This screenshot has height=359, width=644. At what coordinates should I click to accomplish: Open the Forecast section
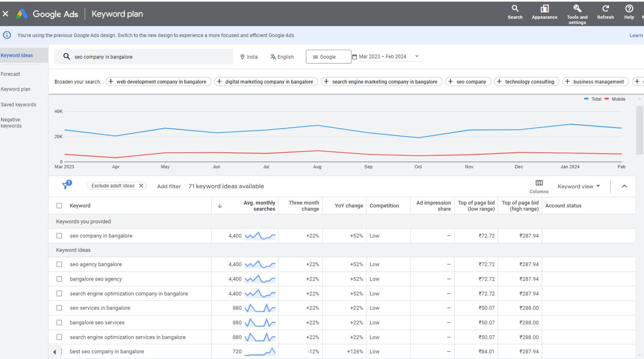(x=11, y=74)
